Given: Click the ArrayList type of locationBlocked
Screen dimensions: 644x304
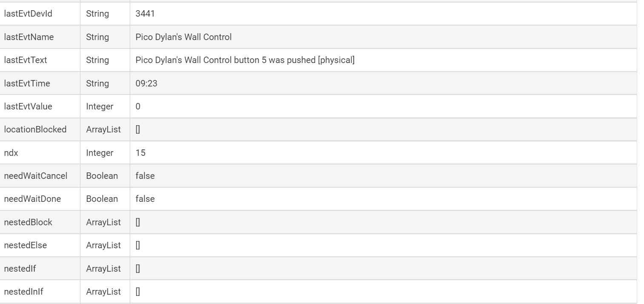Looking at the screenshot, I should click(x=103, y=129).
